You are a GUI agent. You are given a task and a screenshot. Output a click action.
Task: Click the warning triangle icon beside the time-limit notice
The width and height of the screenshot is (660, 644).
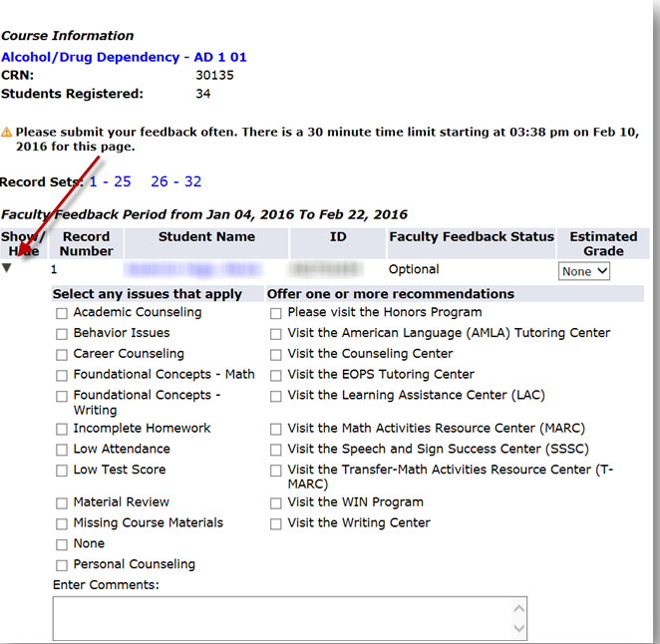coord(6,133)
